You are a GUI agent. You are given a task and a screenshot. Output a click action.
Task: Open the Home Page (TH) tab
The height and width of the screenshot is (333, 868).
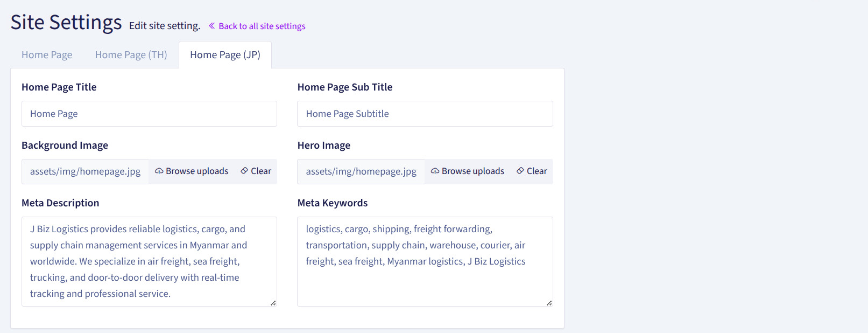pos(131,55)
